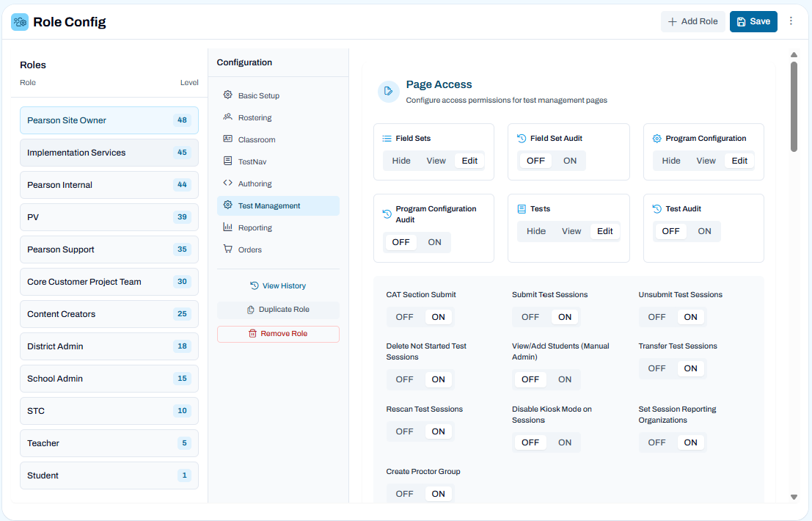Select the Student role
The height and width of the screenshot is (521, 812).
click(109, 476)
